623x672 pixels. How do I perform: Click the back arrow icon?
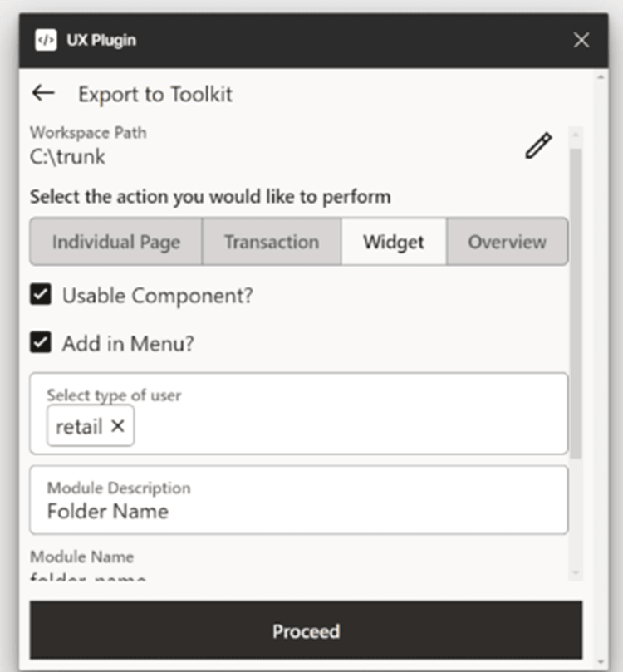pyautogui.click(x=42, y=93)
